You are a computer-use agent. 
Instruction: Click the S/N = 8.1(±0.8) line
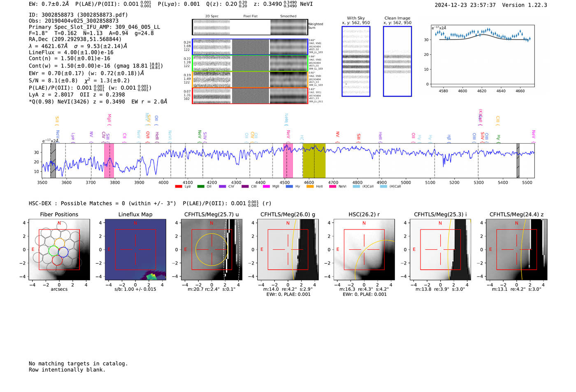79,80
